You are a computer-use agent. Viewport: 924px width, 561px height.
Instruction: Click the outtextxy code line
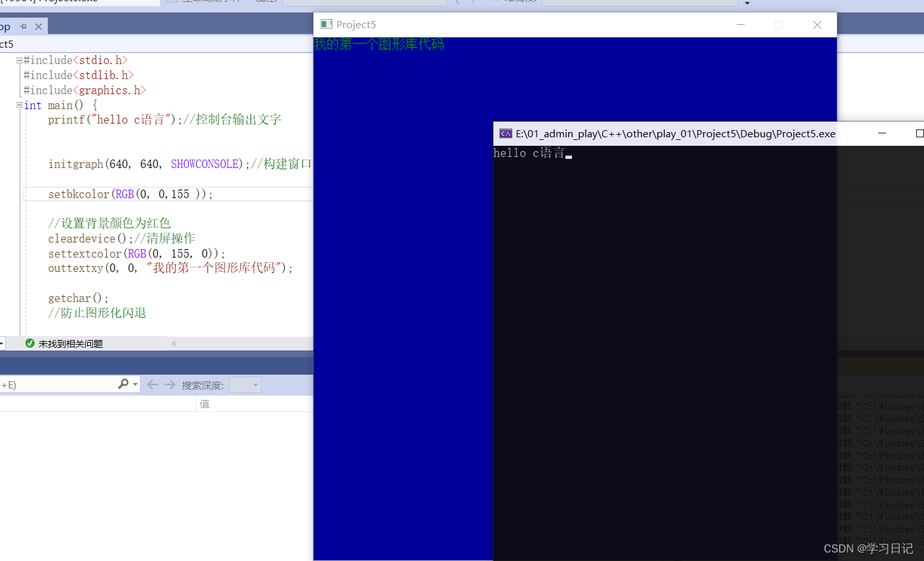(x=170, y=268)
